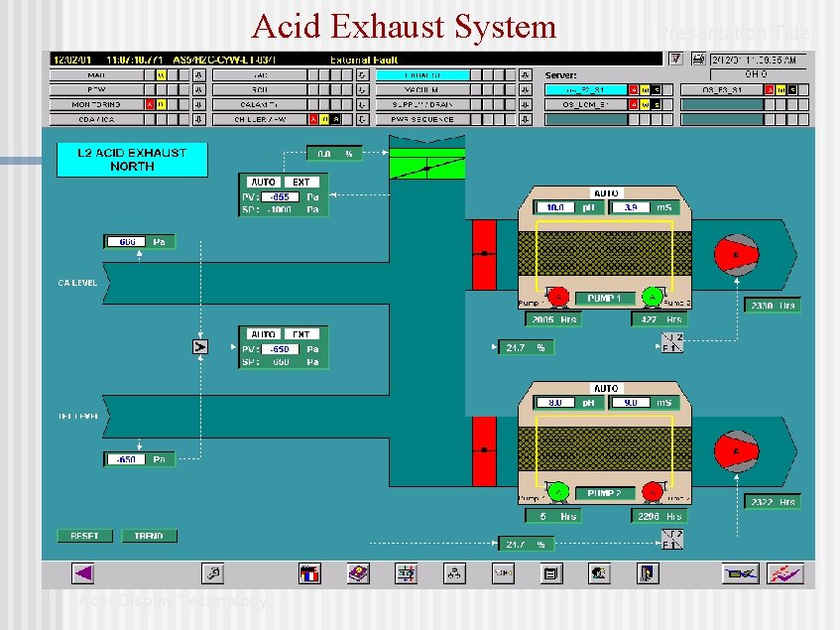Toggle AUTO on the -650 Pa controller

[263, 334]
